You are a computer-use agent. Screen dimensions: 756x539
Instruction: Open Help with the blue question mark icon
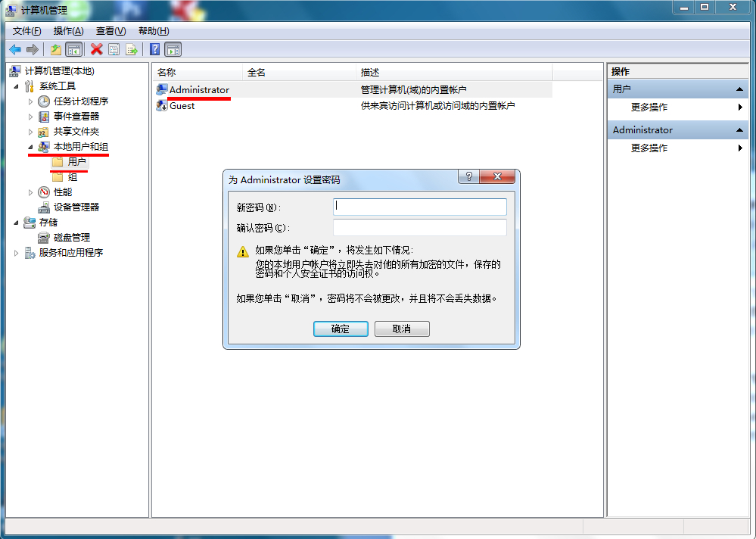(x=155, y=49)
